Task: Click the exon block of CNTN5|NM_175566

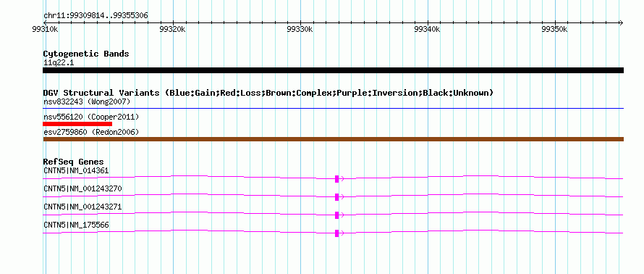Action: click(x=336, y=233)
